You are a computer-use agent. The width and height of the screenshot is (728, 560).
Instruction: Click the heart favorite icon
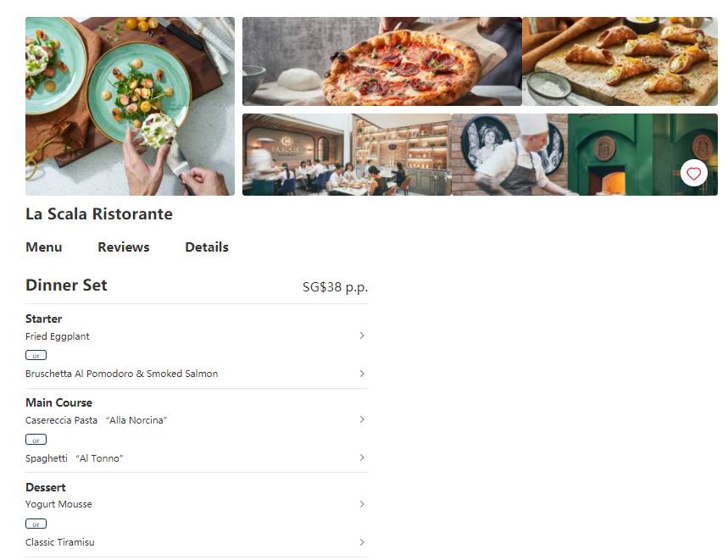point(693,174)
